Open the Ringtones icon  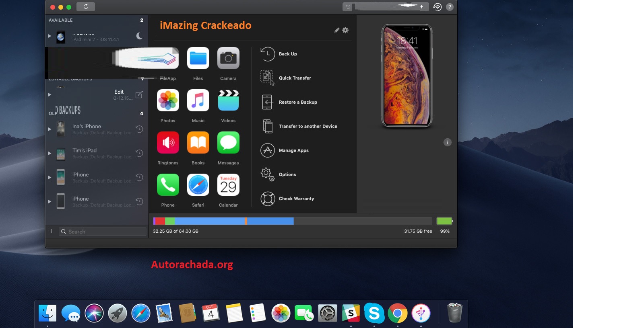coord(168,143)
